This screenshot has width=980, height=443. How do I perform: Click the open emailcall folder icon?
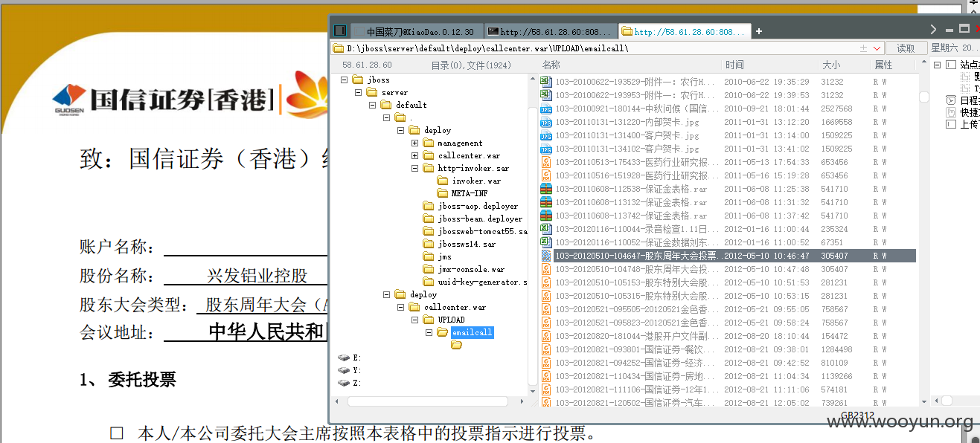(x=443, y=332)
